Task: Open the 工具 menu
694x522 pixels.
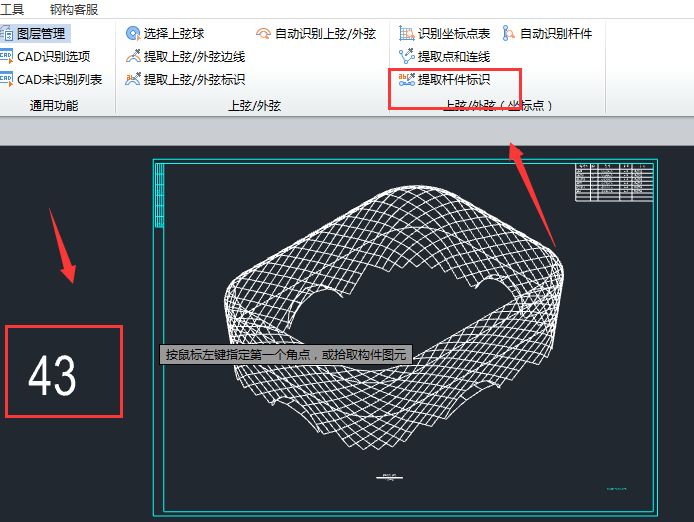Action: pyautogui.click(x=12, y=9)
